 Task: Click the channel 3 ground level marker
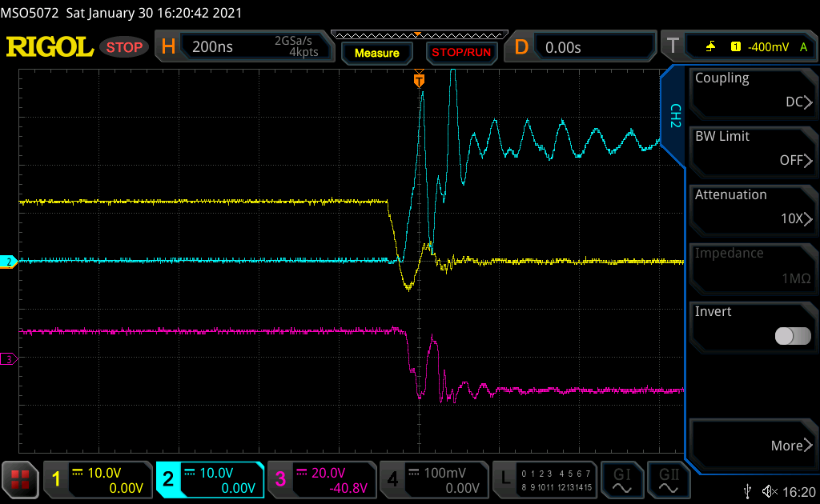click(8, 359)
